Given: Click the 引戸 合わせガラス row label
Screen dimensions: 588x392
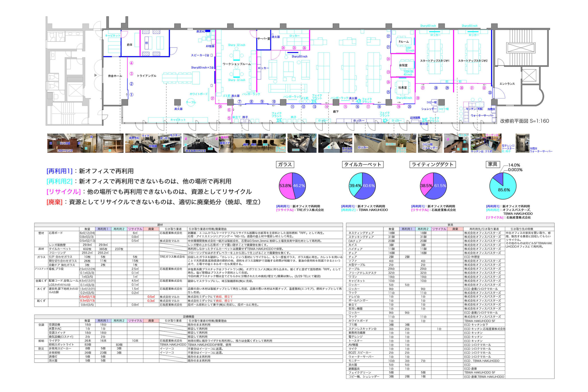Looking at the screenshot, I should point(60,257).
